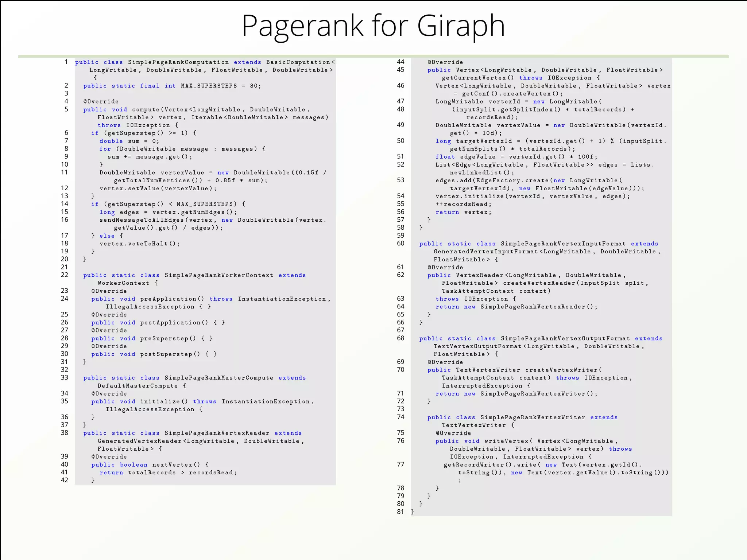The image size is (747, 560).
Task: Click 'sendMessageToAllEdges' on line 16
Action: point(142,220)
